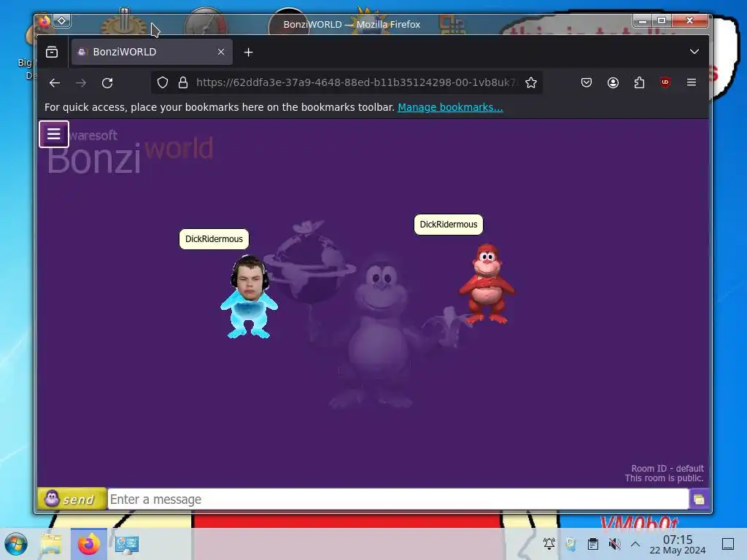Open tracking protection shield panel
Screen dimensions: 747x560
point(163,83)
